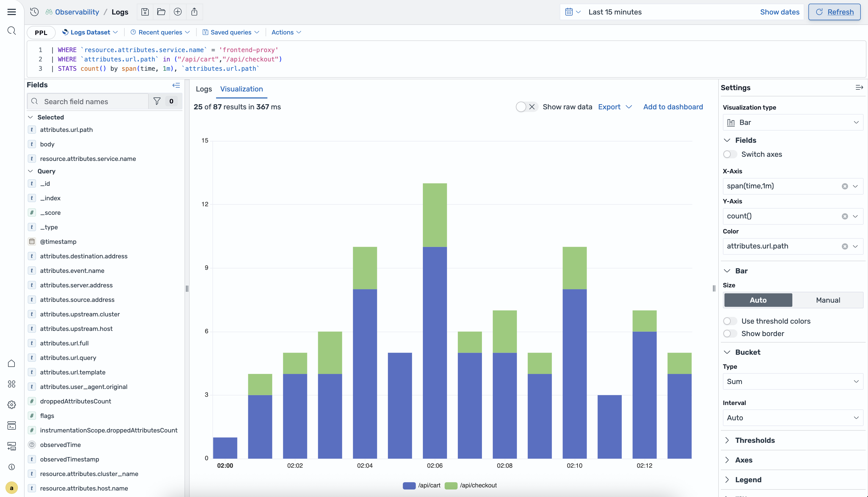
Task: Open the settings gear in the sidebar
Action: [12, 405]
